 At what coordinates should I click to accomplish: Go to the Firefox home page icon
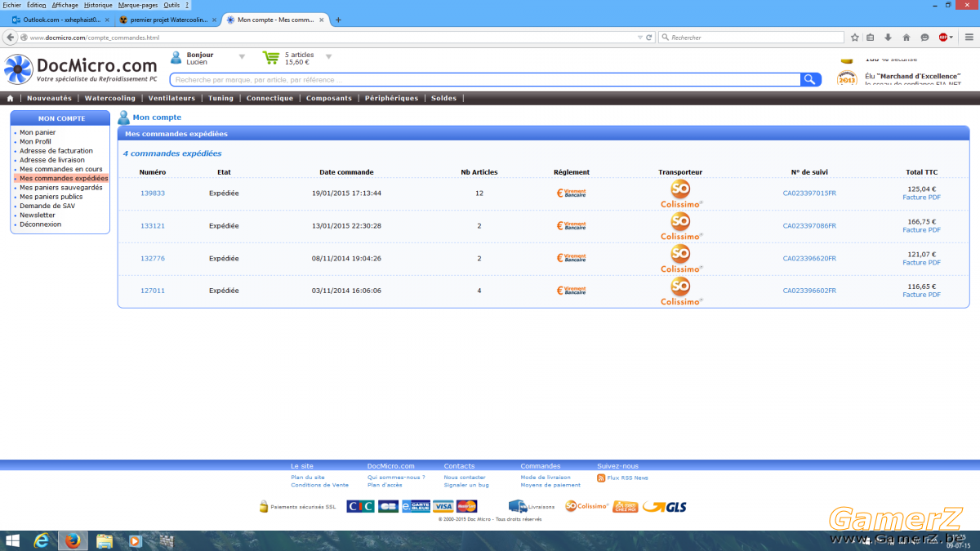tap(906, 37)
